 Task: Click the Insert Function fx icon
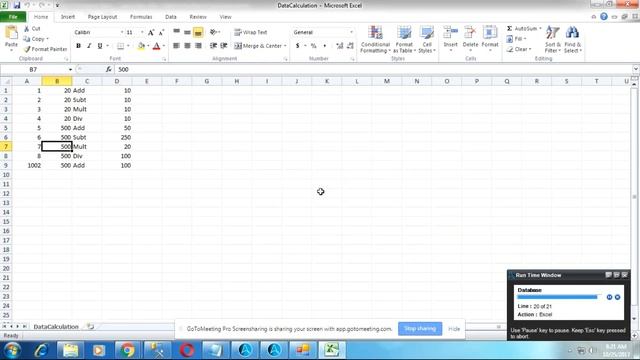109,69
